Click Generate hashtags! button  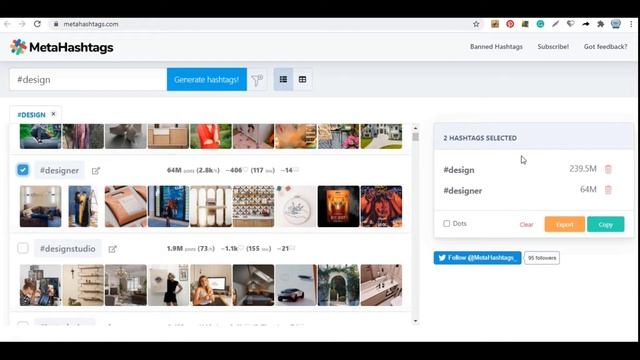pyautogui.click(x=207, y=80)
